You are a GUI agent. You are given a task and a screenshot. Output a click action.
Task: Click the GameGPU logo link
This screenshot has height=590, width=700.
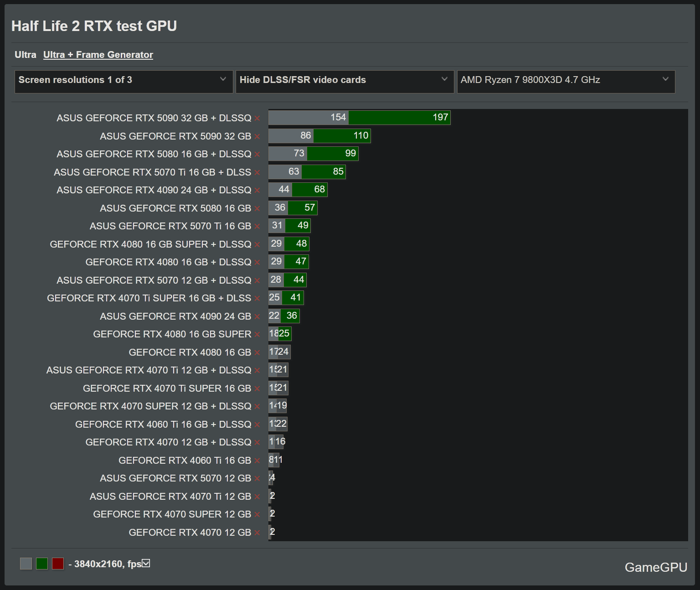[x=655, y=567]
